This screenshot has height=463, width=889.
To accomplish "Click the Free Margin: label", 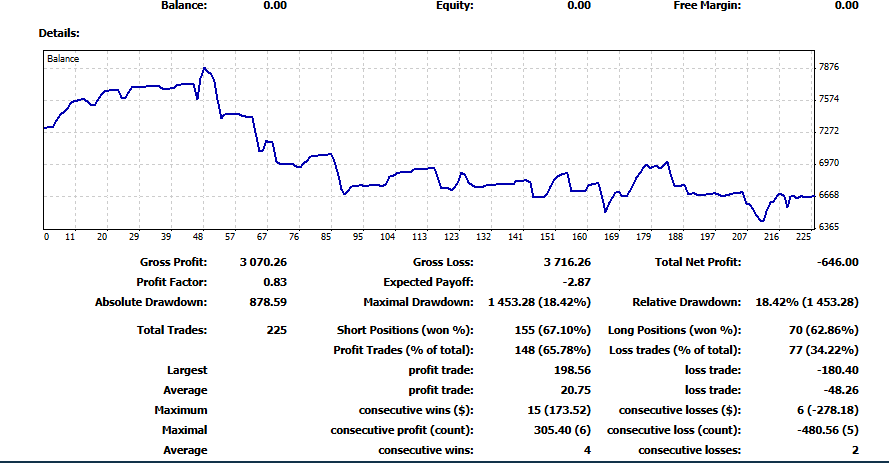I will click(707, 6).
